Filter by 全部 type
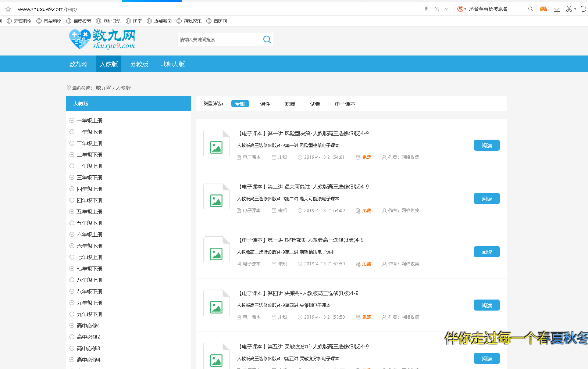Image resolution: width=588 pixels, height=369 pixels. click(x=240, y=104)
